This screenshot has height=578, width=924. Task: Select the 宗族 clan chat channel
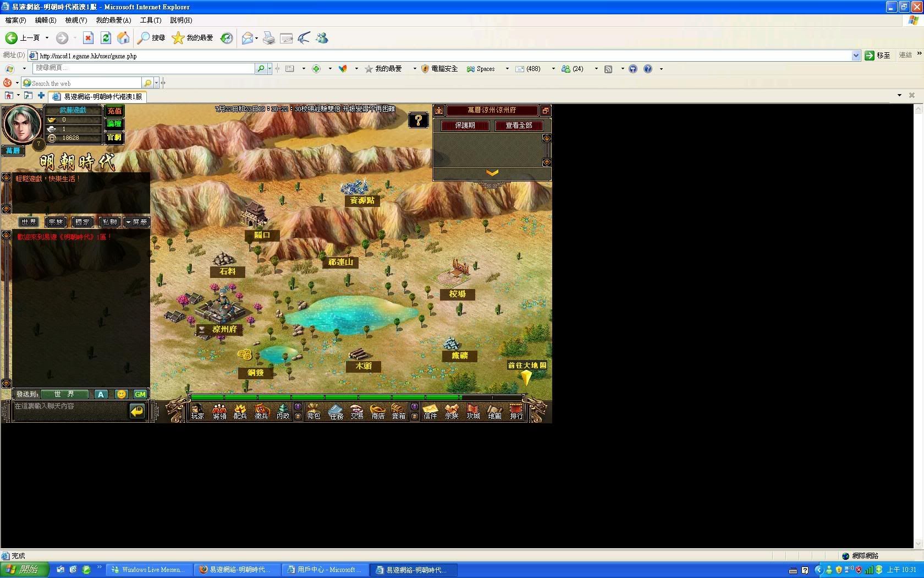[56, 222]
